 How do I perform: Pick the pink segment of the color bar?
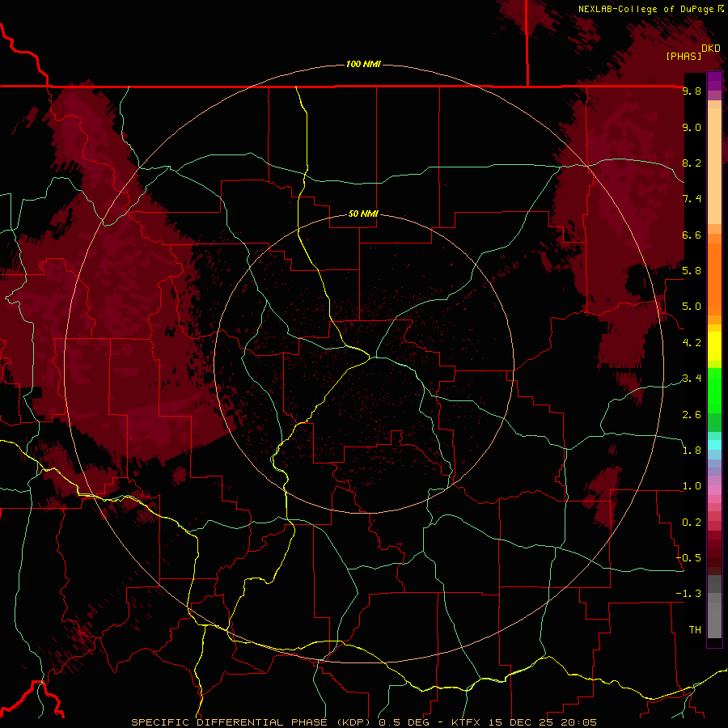point(714,490)
